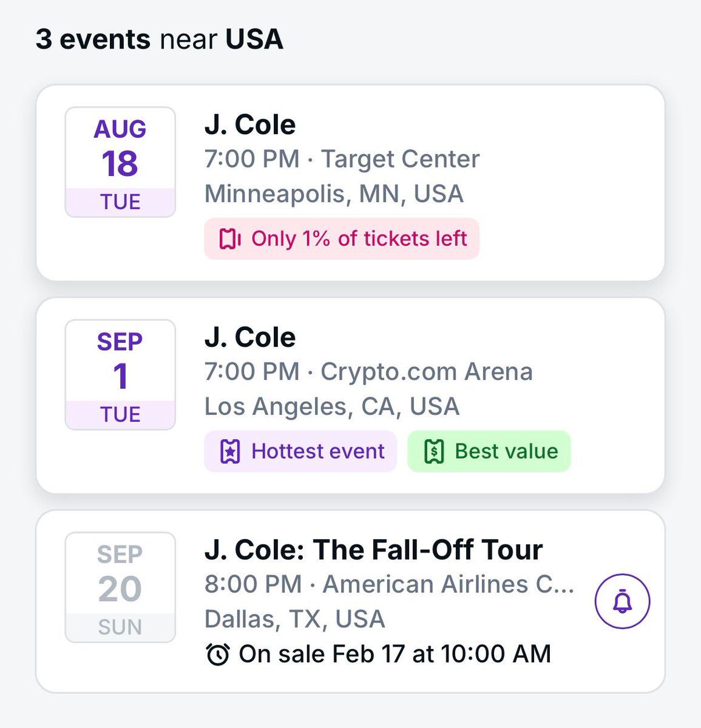Click the 'Best value' badge

point(489,451)
